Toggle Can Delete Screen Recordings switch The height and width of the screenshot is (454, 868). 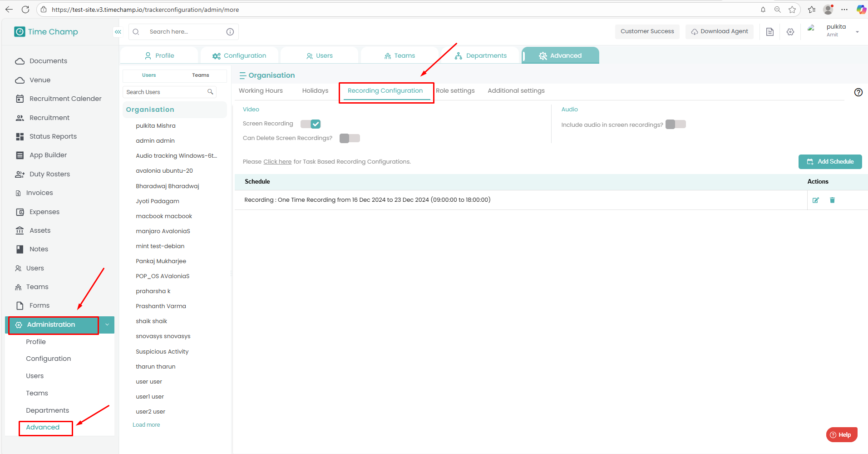[x=350, y=138]
